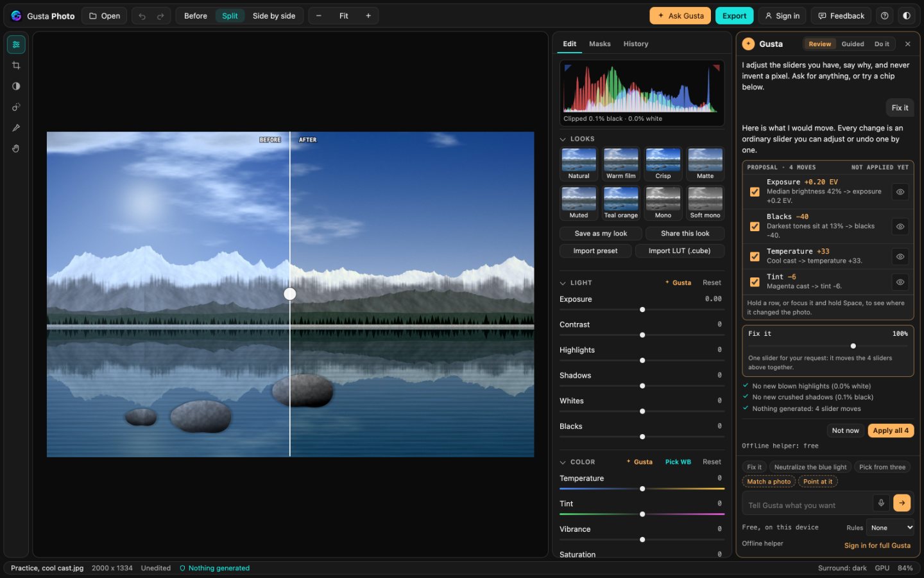Preview Exposure move with eye icon

pos(900,191)
